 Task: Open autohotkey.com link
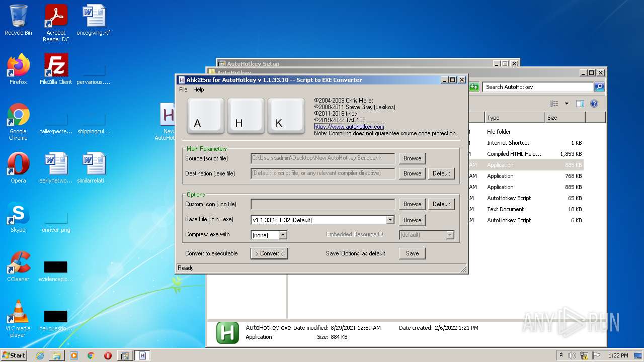[349, 127]
